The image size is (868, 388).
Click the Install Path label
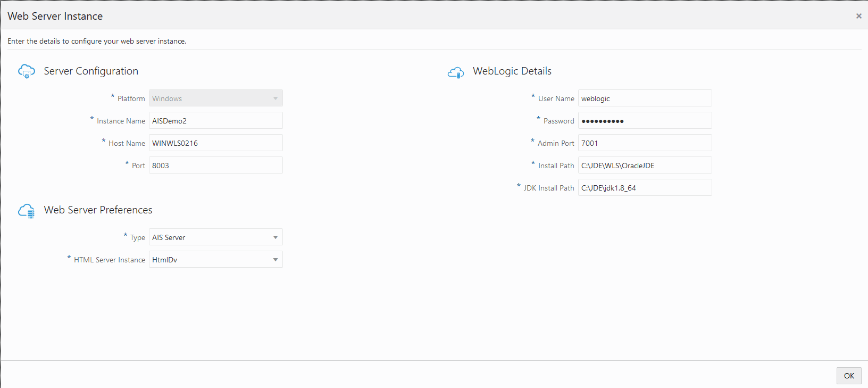click(556, 166)
